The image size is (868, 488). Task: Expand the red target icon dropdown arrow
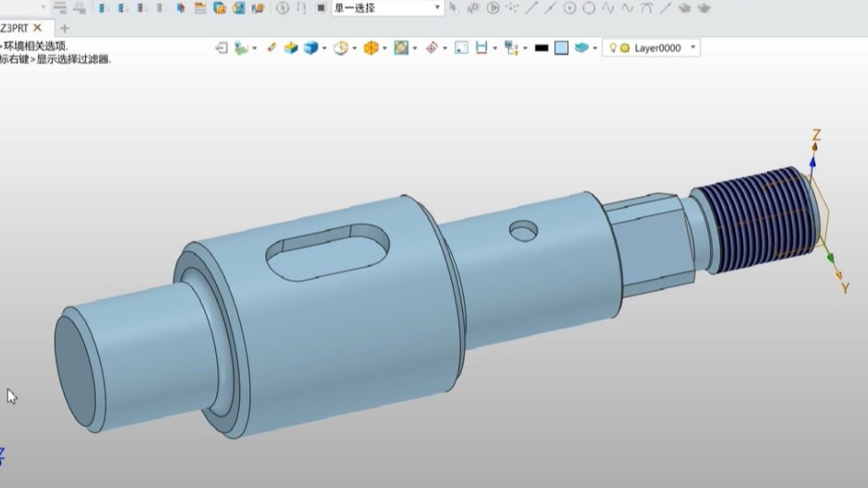point(445,48)
